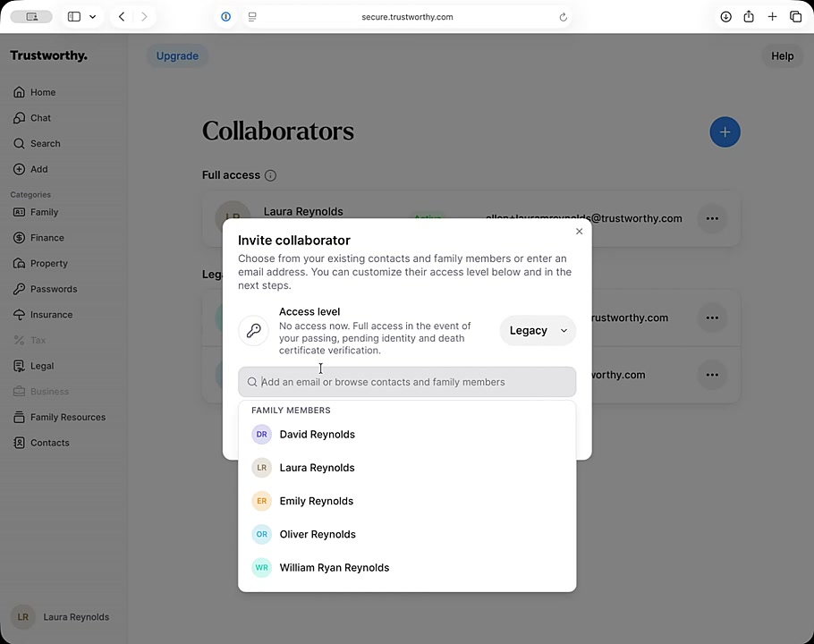Select David Reynolds from family members
The image size is (814, 644).
318,435
